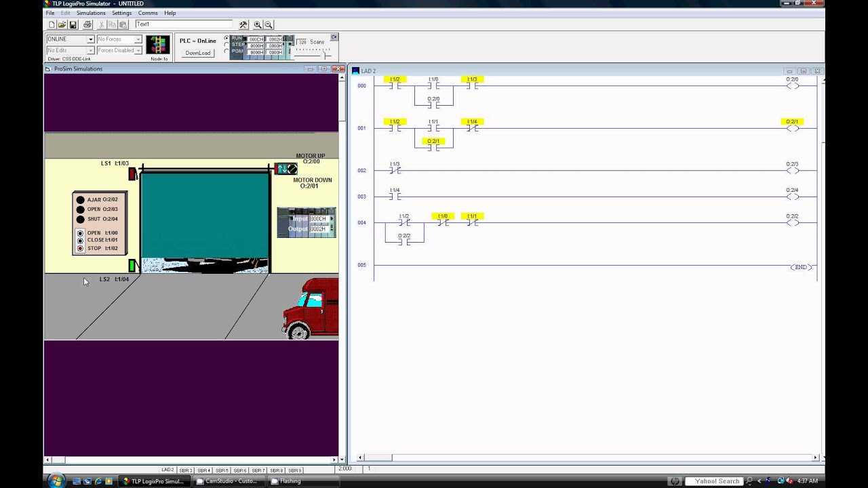The width and height of the screenshot is (868, 488).
Task: Click TLP LogixPro taskbar button
Action: coord(155,481)
